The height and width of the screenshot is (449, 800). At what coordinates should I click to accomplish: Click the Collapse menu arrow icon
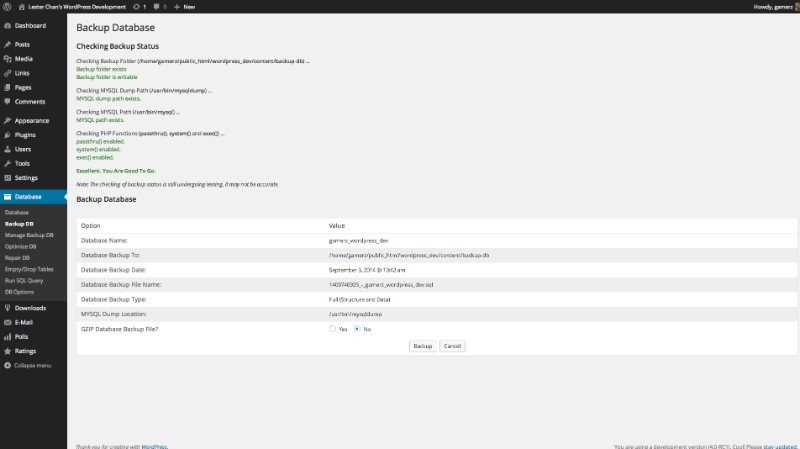click(x=8, y=365)
